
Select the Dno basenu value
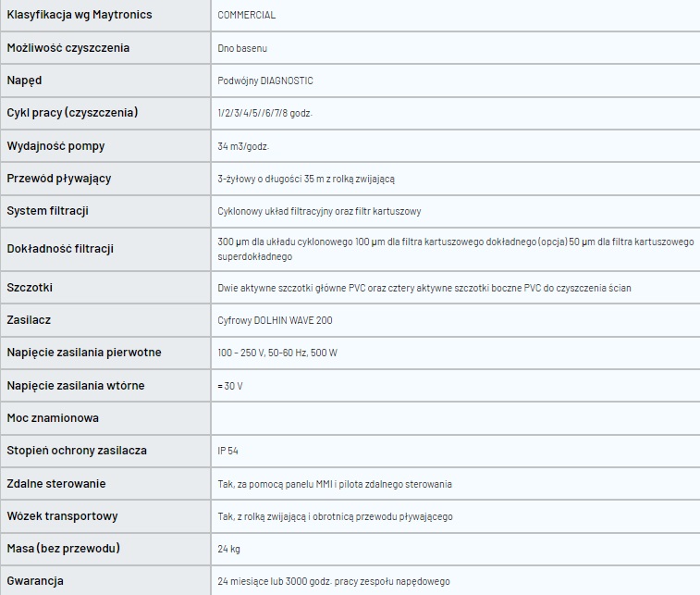click(x=242, y=48)
